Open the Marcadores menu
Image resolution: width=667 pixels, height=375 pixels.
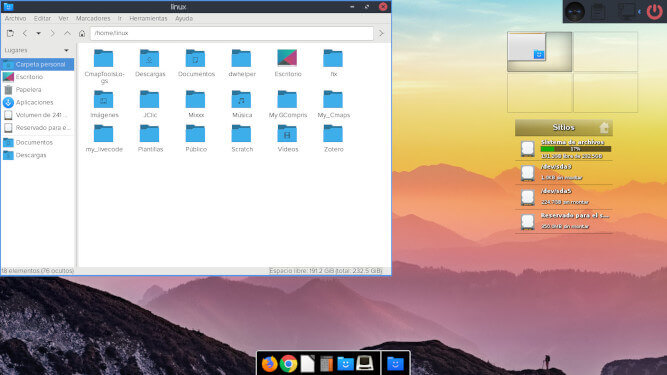[x=93, y=18]
